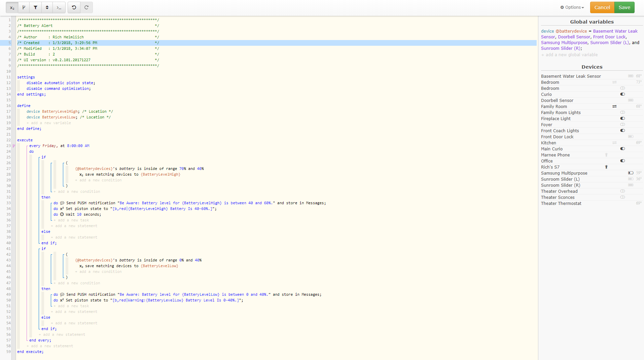Viewport: 644px width, 360px height.
Task: Click the up-down arrows toolbar icon
Action: click(47, 7)
